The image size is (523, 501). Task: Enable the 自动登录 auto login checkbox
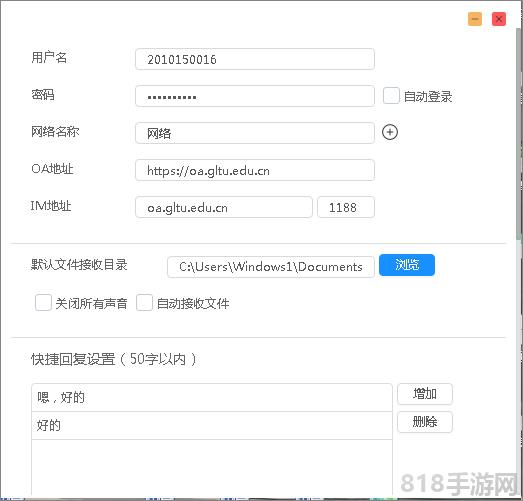391,96
